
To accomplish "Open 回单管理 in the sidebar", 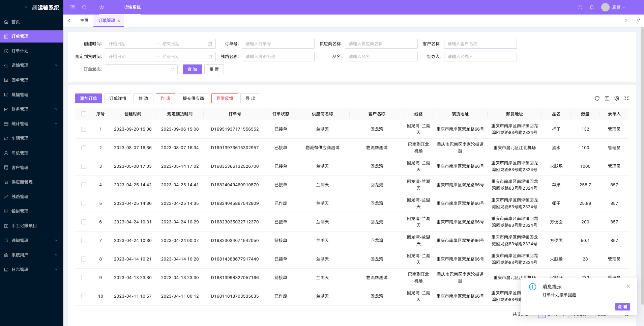I will (x=31, y=80).
